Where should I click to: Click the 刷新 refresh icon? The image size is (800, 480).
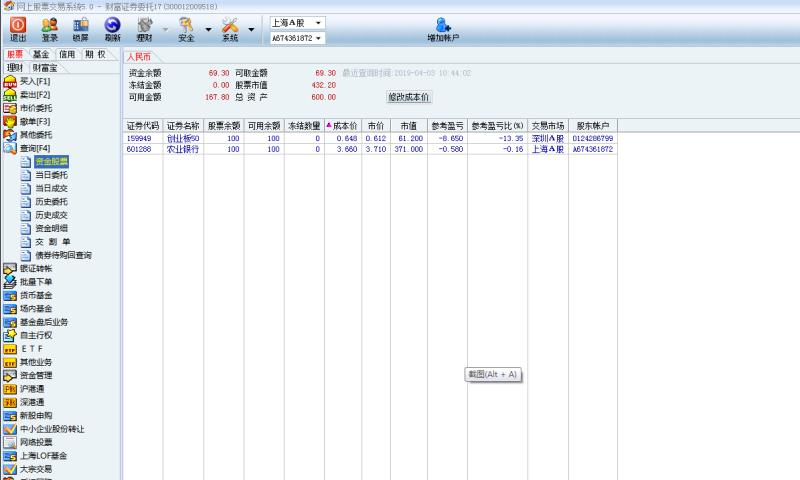[x=112, y=29]
